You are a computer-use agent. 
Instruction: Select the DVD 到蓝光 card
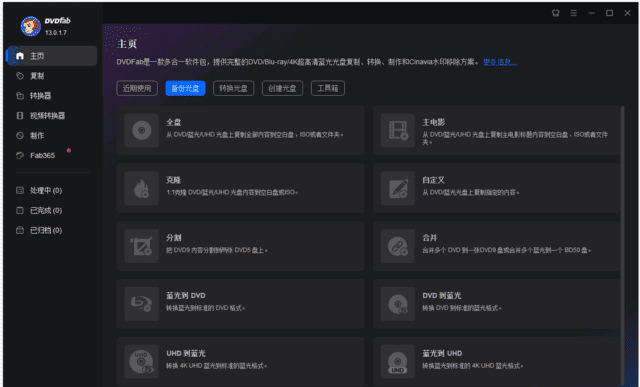click(496, 304)
